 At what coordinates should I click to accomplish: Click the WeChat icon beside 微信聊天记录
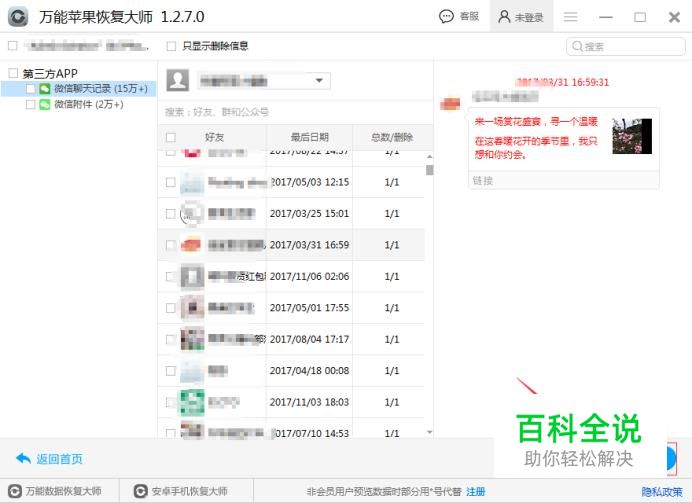pos(45,89)
